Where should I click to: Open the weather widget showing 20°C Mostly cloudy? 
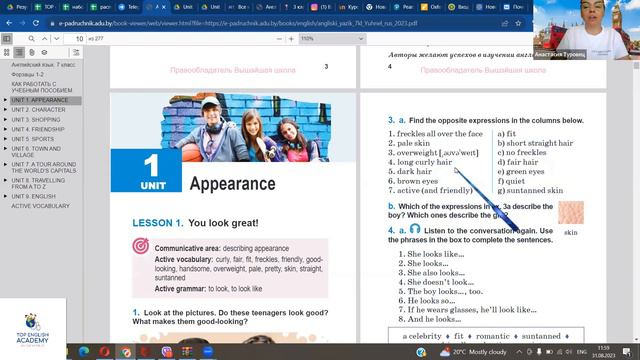[x=473, y=352]
